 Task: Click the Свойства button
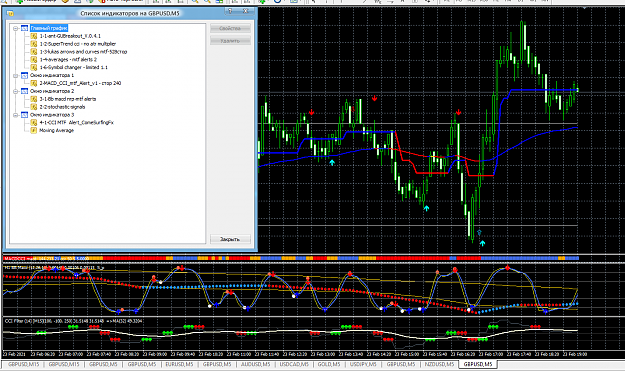tap(230, 28)
